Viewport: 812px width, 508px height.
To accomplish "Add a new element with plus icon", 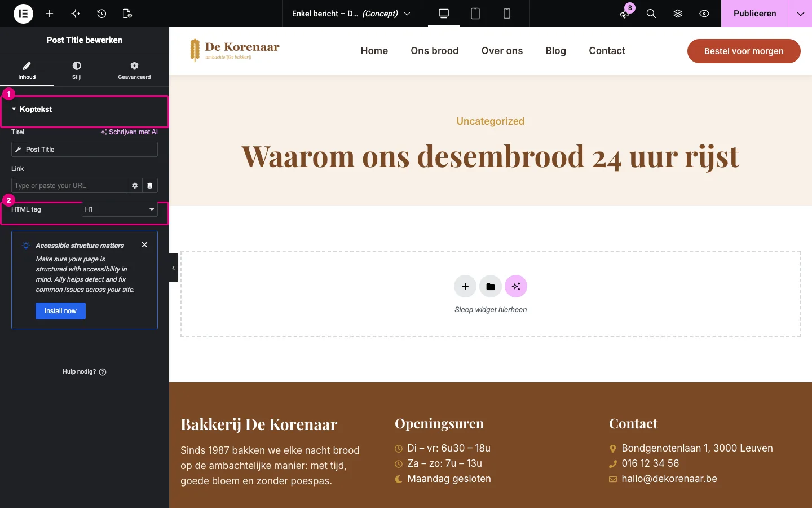I will pos(50,14).
